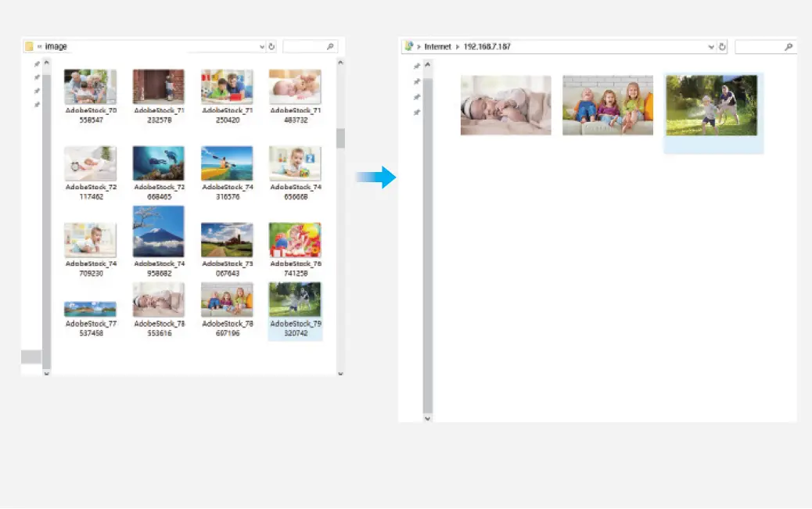
Task: Select the sleeping baby photo in the right window
Action: click(505, 104)
